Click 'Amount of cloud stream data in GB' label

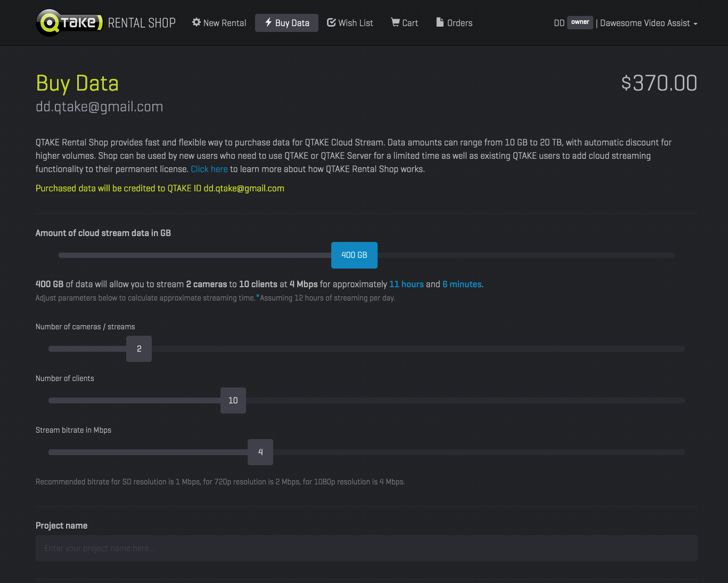tap(103, 233)
